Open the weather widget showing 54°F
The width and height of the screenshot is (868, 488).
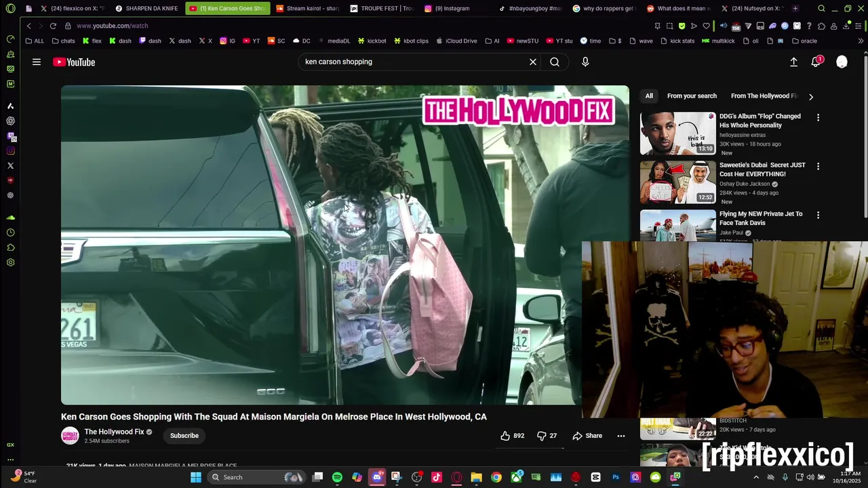22,476
